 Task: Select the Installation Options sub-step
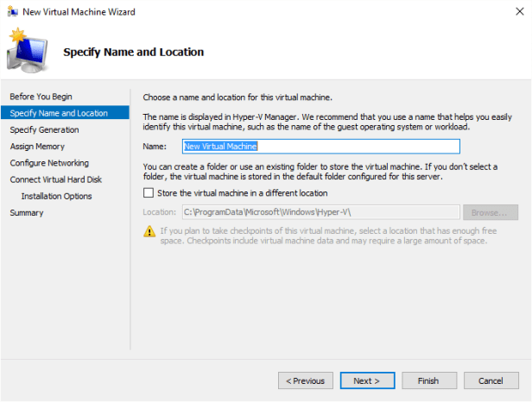coord(56,196)
